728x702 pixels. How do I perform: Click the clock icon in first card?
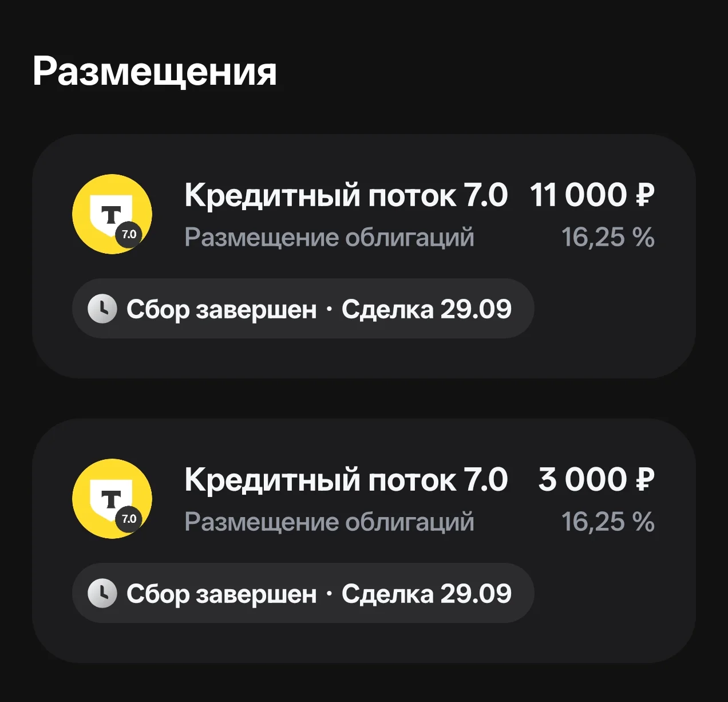pyautogui.click(x=102, y=309)
